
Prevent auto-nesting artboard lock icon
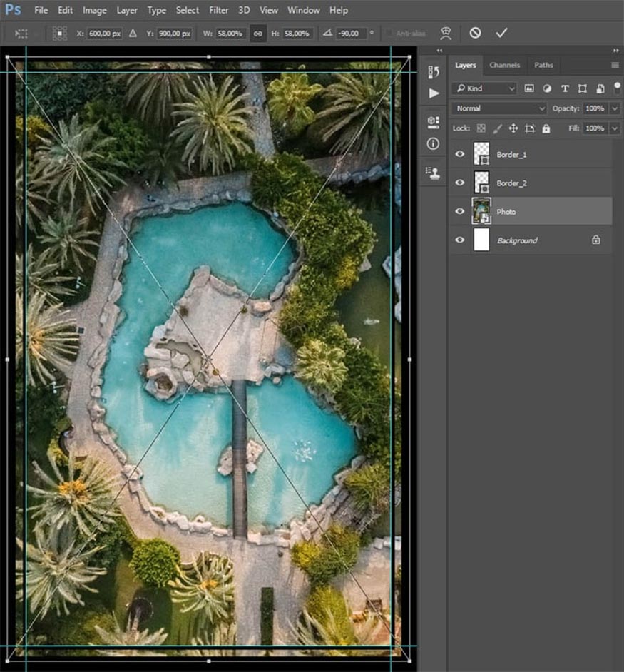(530, 128)
